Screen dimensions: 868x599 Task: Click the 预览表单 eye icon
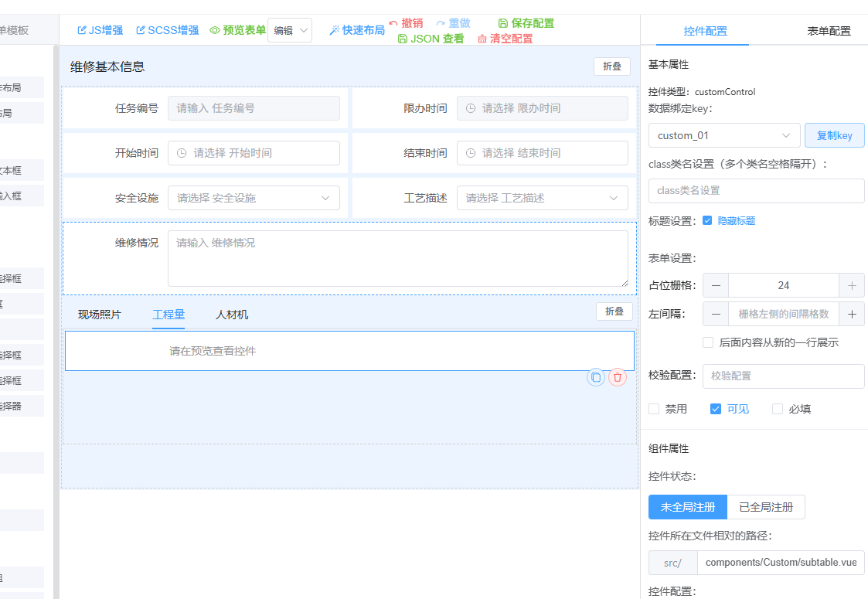pos(215,30)
